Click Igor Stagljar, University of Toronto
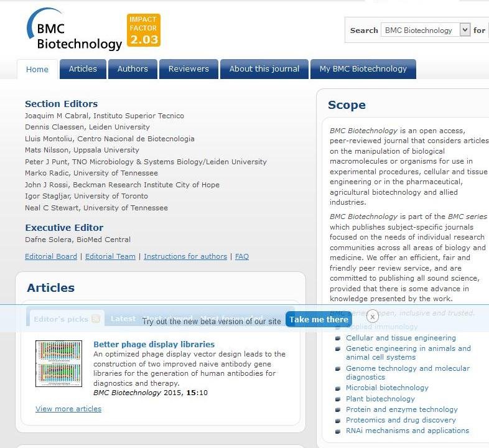The width and height of the screenshot is (489, 448). coord(86,196)
